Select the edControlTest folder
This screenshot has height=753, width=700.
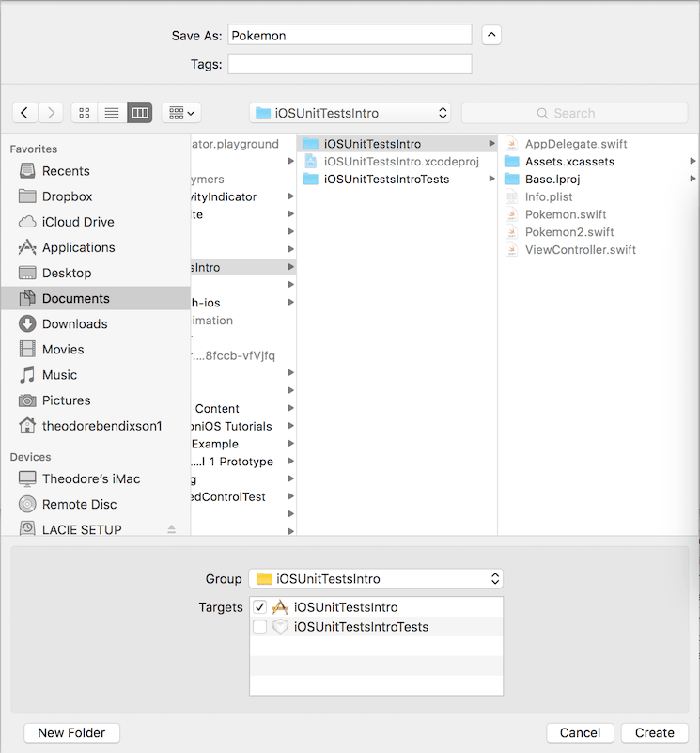(243, 496)
